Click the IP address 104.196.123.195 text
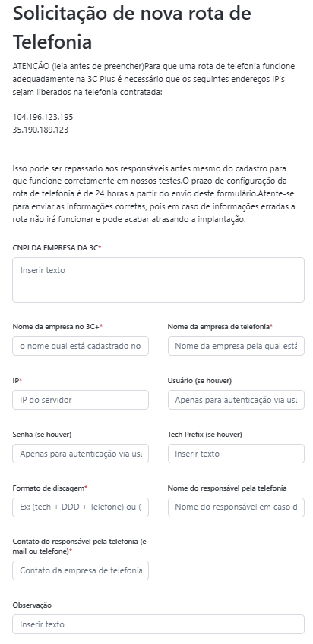 (x=43, y=117)
